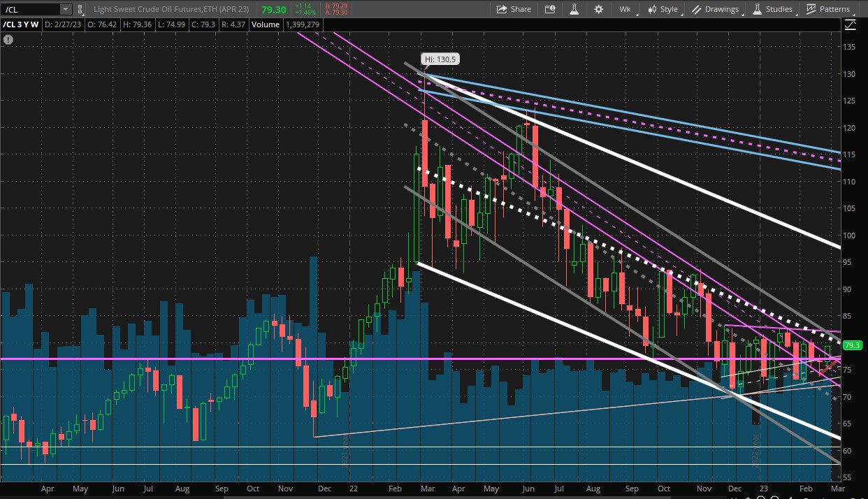Open chart settings gear icon

coord(598,9)
